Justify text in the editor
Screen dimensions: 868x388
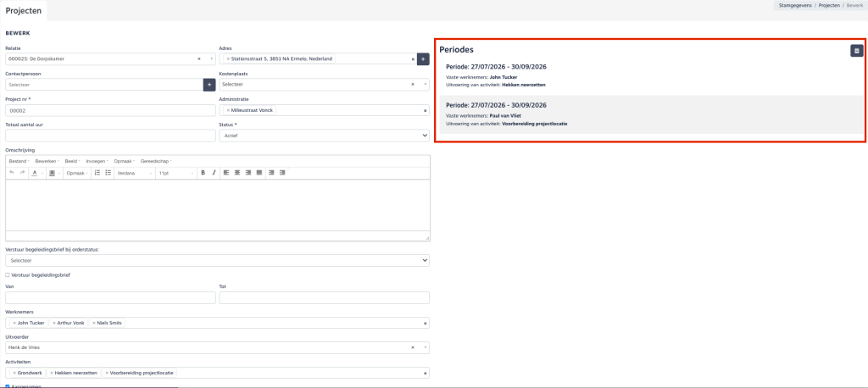tap(259, 173)
